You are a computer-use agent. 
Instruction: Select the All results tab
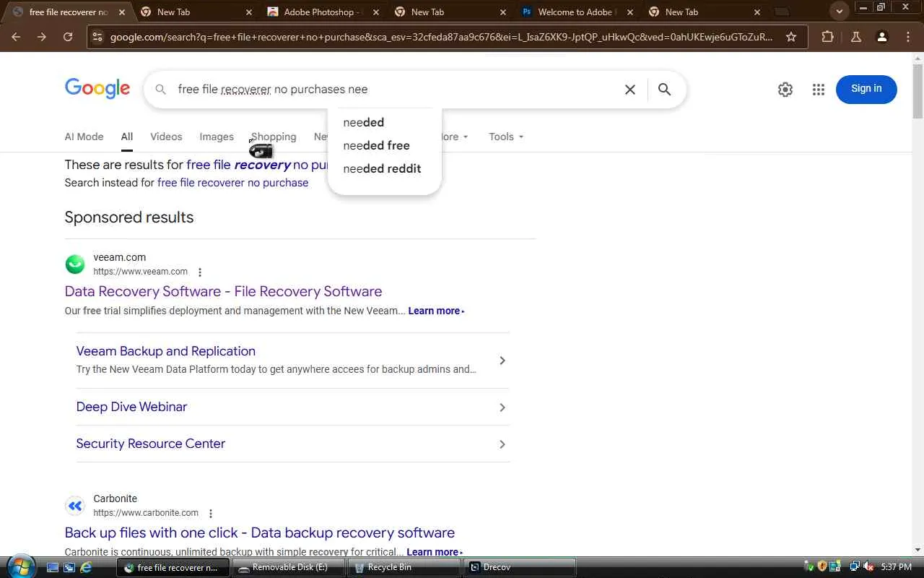(127, 137)
